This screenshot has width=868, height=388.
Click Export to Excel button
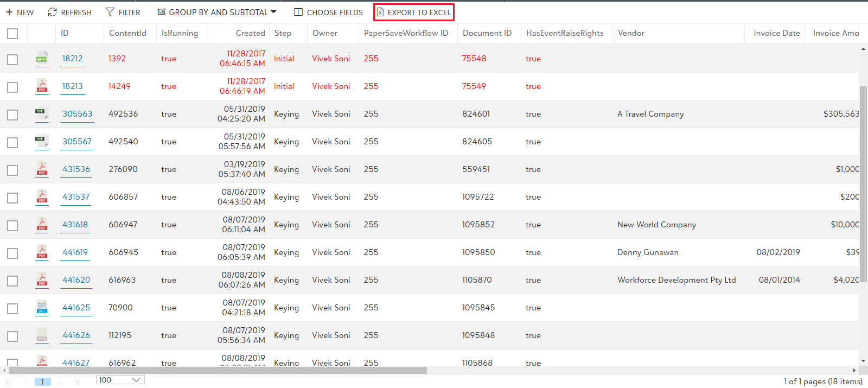tap(414, 12)
